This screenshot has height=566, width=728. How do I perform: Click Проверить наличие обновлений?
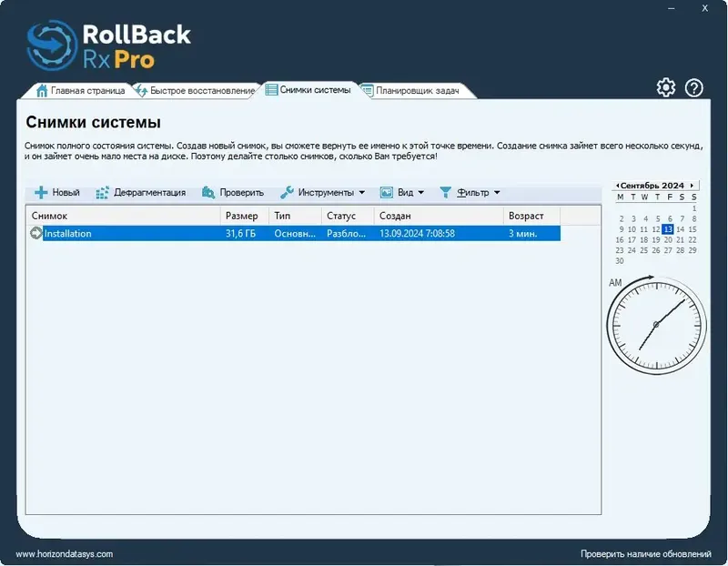(643, 552)
